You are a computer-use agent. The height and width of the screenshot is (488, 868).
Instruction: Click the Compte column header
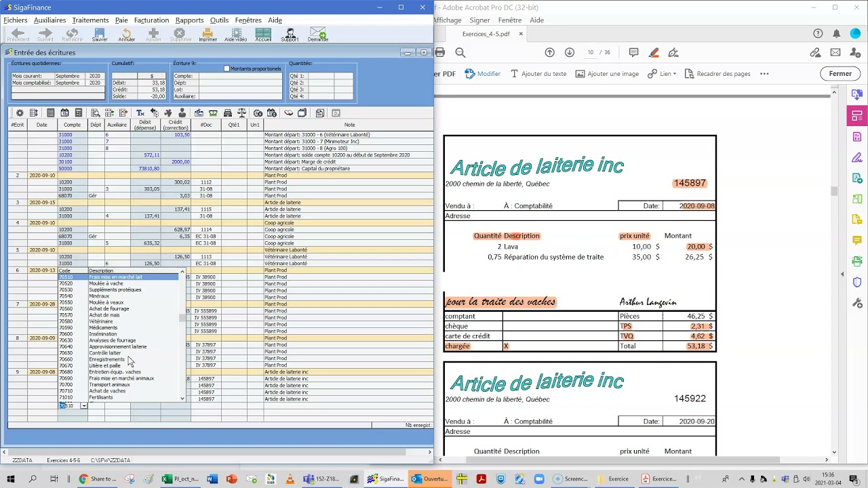click(72, 125)
